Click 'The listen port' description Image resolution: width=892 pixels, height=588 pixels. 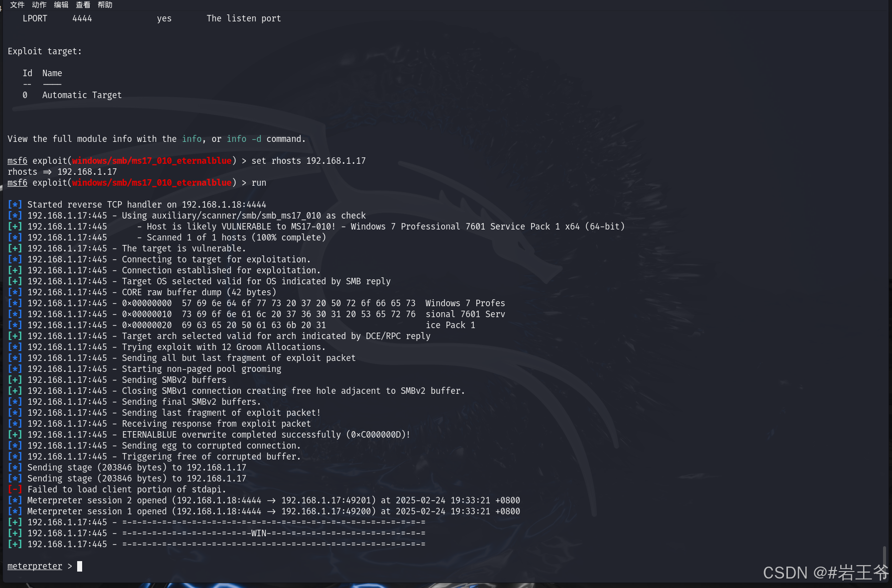coord(244,18)
